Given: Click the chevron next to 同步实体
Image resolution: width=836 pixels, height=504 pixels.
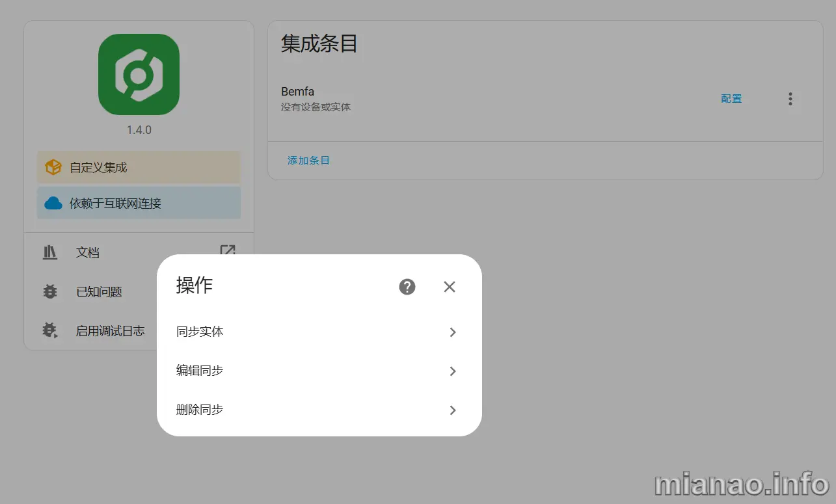Looking at the screenshot, I should click(453, 332).
